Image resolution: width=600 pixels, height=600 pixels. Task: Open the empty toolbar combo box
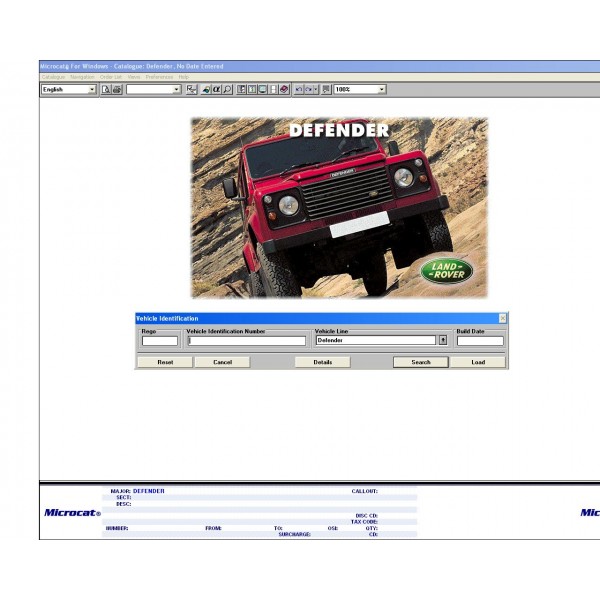[x=176, y=90]
